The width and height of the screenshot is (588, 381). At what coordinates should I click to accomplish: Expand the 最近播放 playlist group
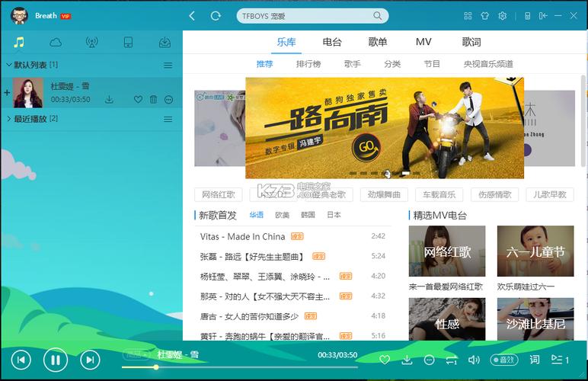point(9,119)
